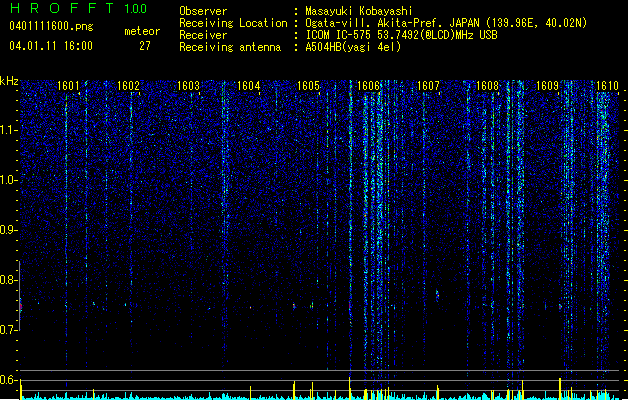Click the date stamp 04.01.11 16:00

click(x=51, y=46)
